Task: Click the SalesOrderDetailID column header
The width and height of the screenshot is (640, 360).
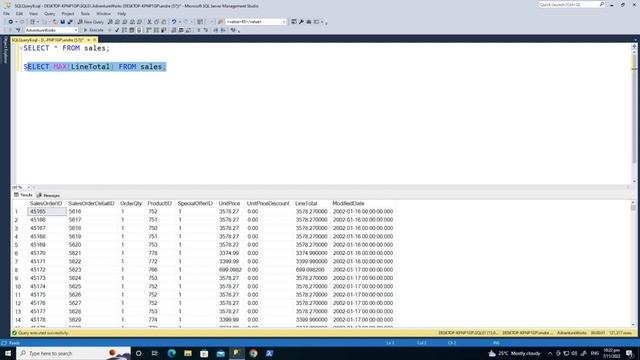Action: click(91, 203)
